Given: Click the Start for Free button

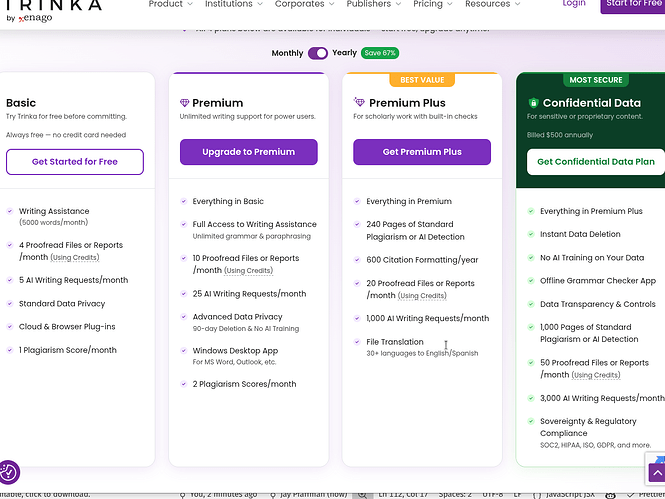Looking at the screenshot, I should tap(633, 5).
